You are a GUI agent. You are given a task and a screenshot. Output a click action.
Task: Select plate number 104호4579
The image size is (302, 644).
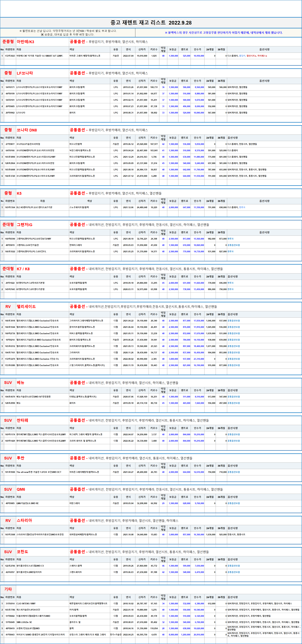tap(10, 397)
